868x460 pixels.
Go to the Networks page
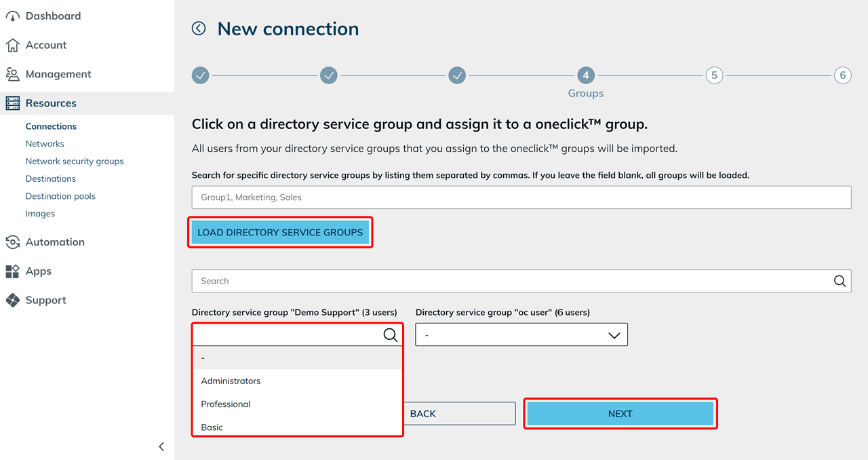point(45,144)
